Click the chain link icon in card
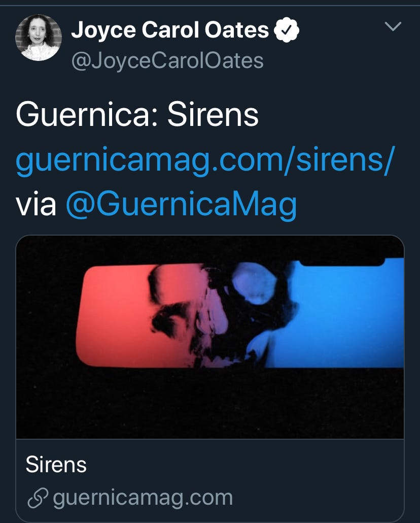 tap(38, 498)
